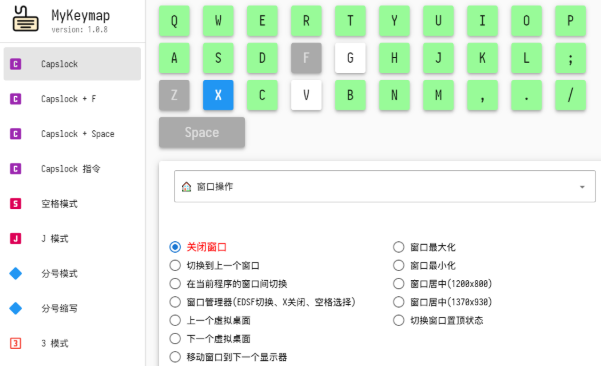Screen dimensions: 601x366
Task: Click the semicolon key button
Action: point(571,58)
